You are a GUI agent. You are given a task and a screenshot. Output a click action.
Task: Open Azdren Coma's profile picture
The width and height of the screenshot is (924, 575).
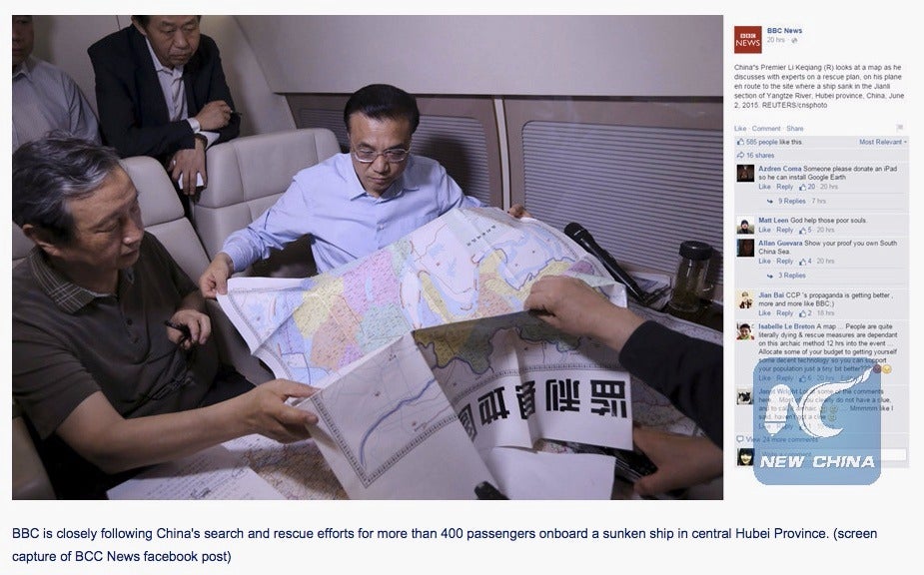click(x=745, y=174)
